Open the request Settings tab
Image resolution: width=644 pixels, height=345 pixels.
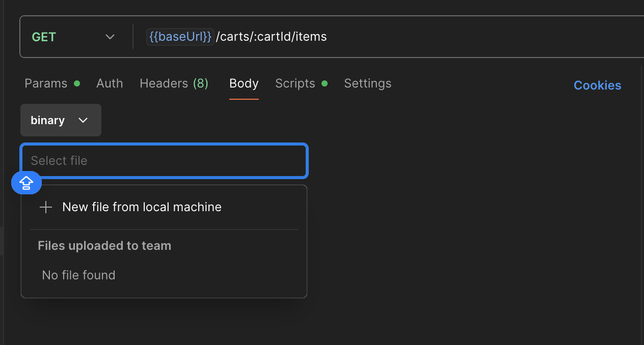click(x=367, y=83)
